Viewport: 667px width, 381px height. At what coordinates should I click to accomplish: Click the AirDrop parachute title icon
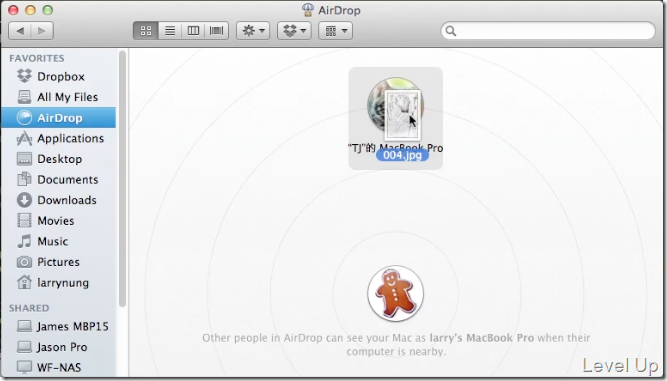pyautogui.click(x=308, y=10)
